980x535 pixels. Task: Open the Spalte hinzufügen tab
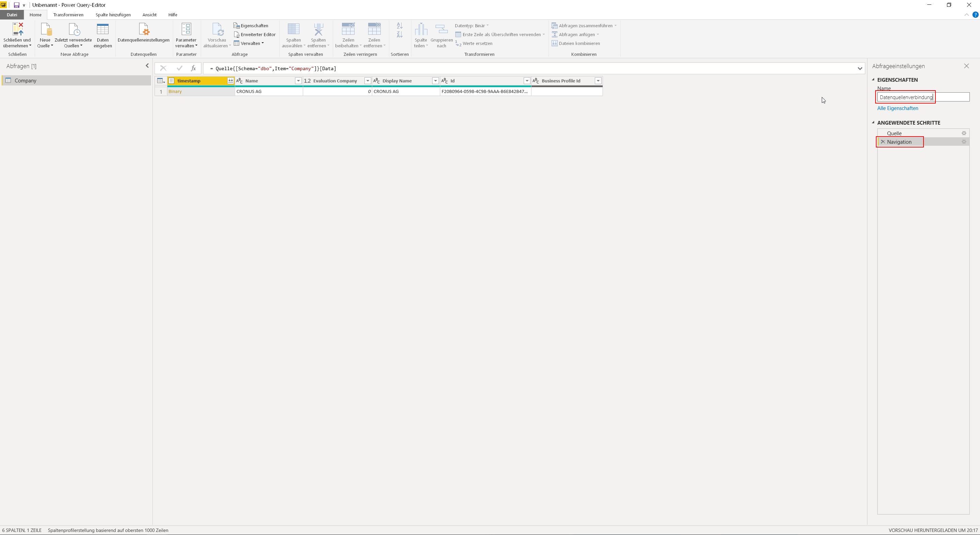pyautogui.click(x=113, y=15)
